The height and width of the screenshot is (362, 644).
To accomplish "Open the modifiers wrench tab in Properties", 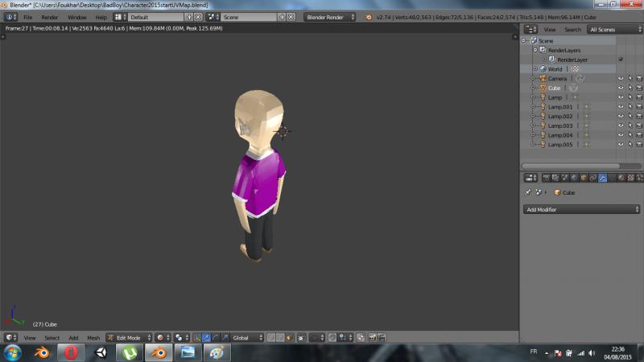I will pos(602,178).
